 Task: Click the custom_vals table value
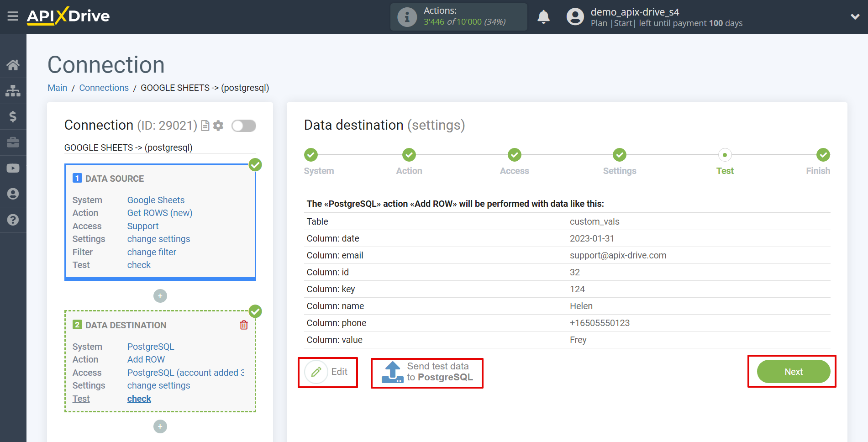594,221
